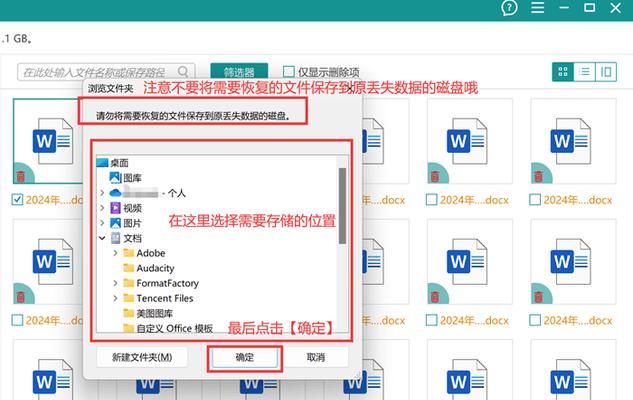Click second-row file name in fifth column

coord(474,320)
